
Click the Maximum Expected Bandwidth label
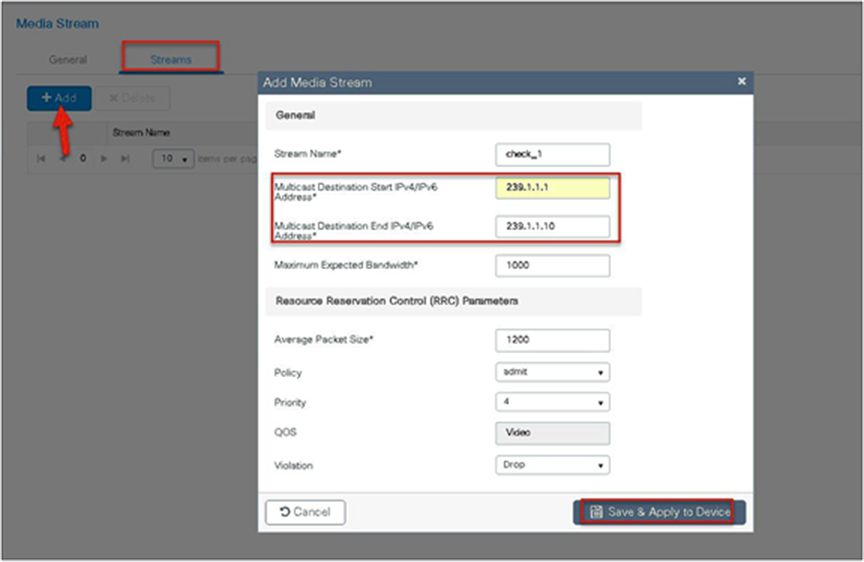point(346,265)
